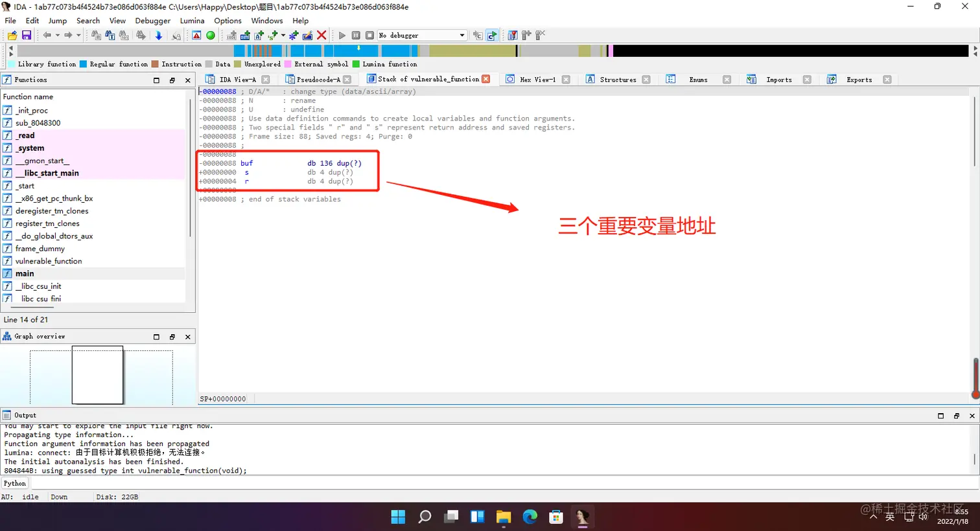This screenshot has height=531, width=980.
Task: Float the Functions panel with its maximize icon
Action: (156, 80)
